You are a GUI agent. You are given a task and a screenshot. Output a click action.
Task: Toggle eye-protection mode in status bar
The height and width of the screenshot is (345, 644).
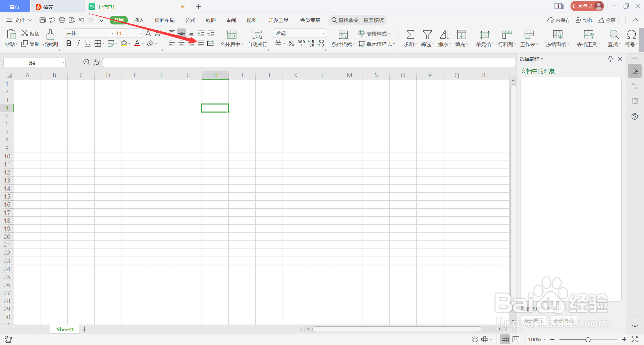pyautogui.click(x=475, y=339)
